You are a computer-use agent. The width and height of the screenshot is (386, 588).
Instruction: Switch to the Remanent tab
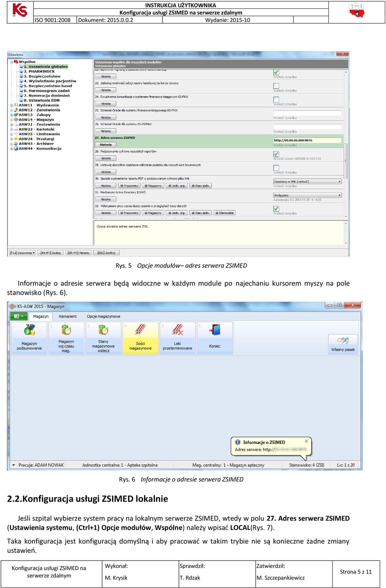(x=68, y=316)
